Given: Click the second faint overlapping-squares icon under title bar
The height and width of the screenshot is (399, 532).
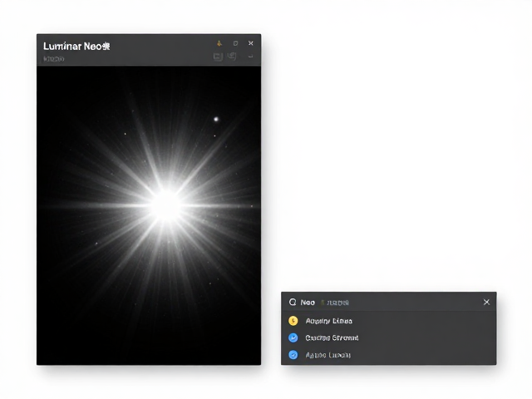Looking at the screenshot, I should (x=232, y=56).
